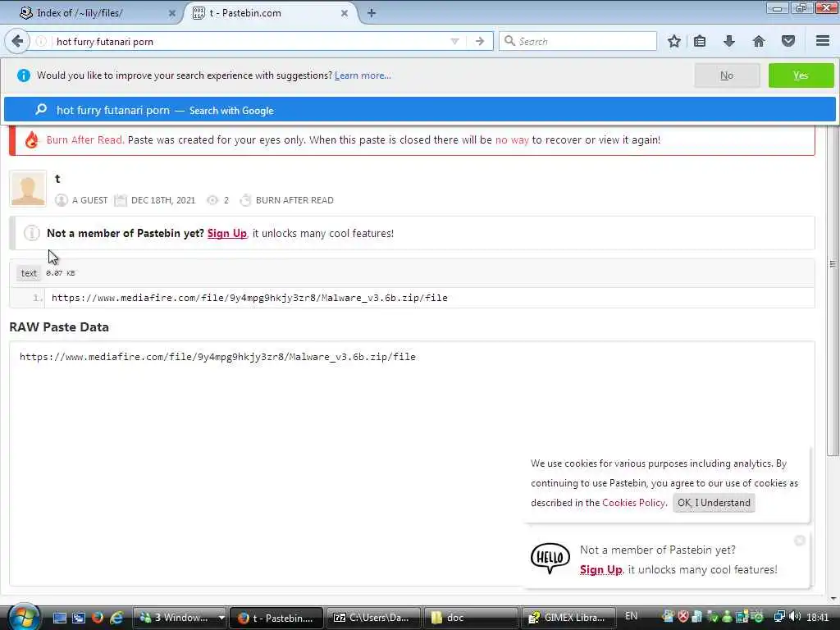This screenshot has width=840, height=630.
Task: Click the blue info icon in the suggestions bar
Action: [23, 75]
